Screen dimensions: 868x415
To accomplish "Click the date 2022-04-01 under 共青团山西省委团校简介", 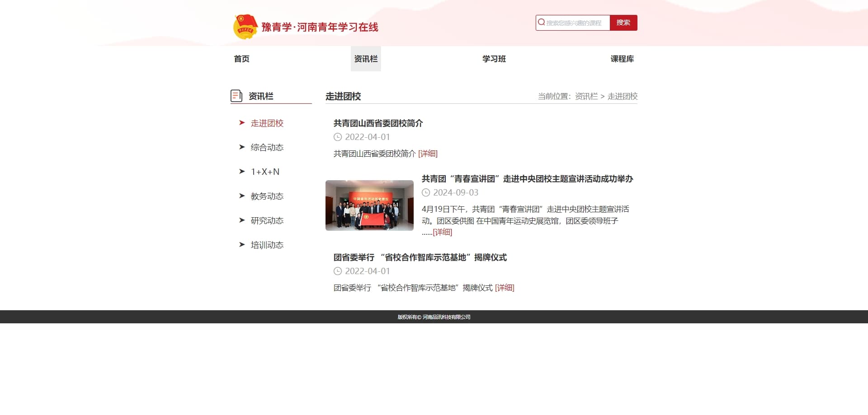I will click(367, 137).
